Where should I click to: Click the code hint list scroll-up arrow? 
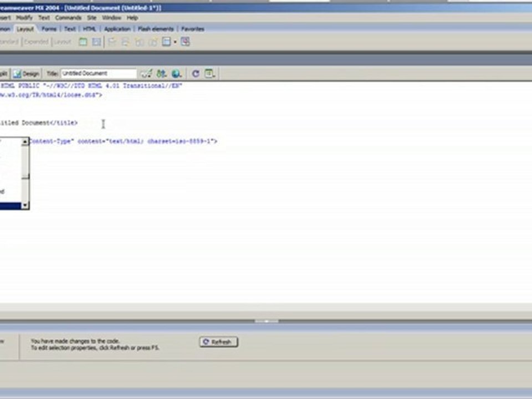coord(25,142)
